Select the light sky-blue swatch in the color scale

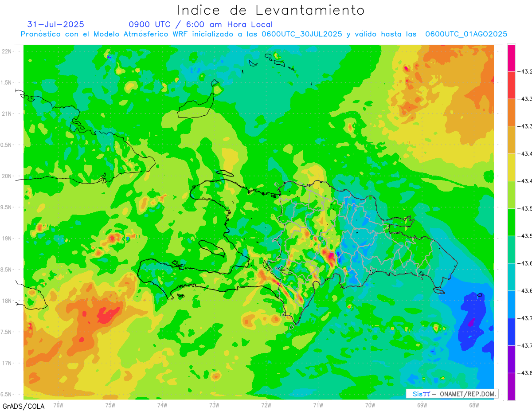coord(511,304)
